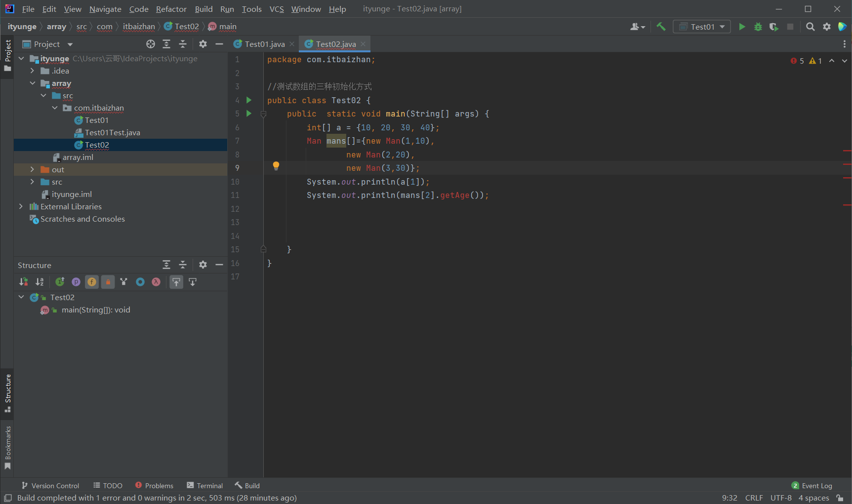
Task: Expand External Libraries node
Action: pyautogui.click(x=21, y=206)
